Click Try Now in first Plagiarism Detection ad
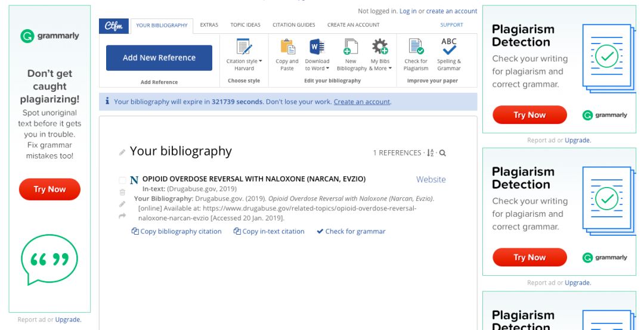The width and height of the screenshot is (644, 330). [530, 115]
